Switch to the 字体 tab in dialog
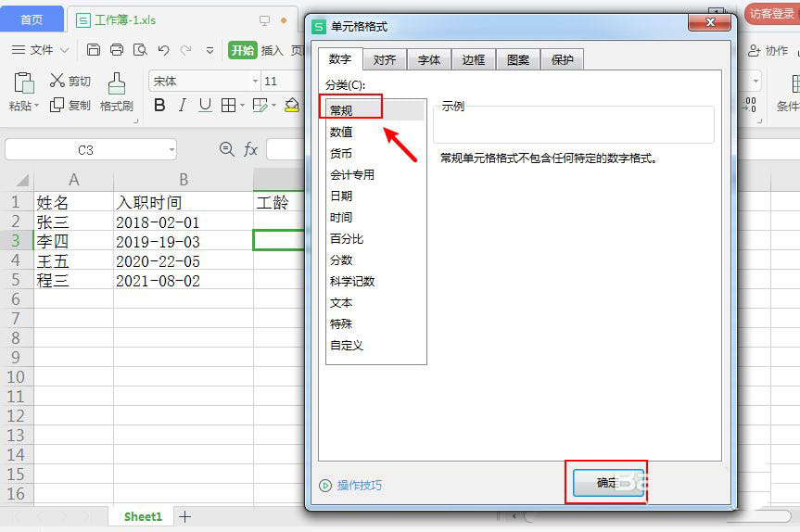The height and width of the screenshot is (532, 800). [429, 59]
